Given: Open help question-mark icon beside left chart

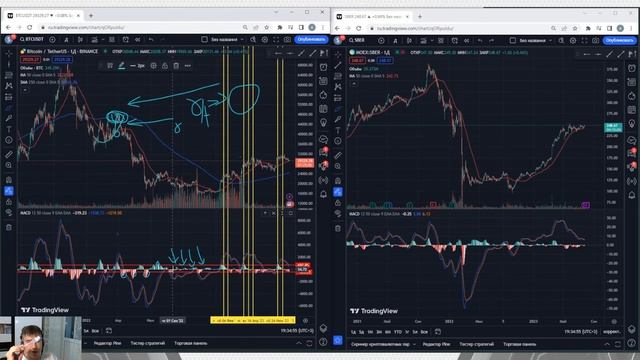Looking at the screenshot, I should coord(323,342).
